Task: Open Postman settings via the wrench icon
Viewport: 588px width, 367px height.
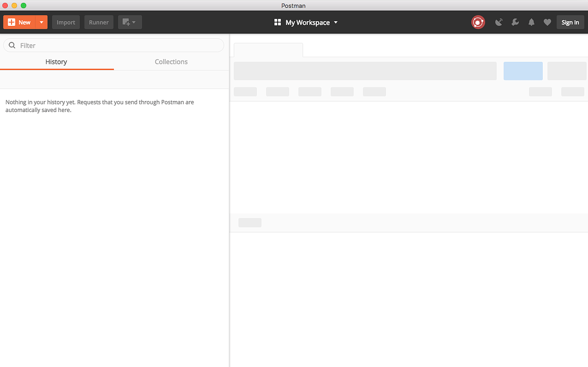Action: (x=515, y=22)
